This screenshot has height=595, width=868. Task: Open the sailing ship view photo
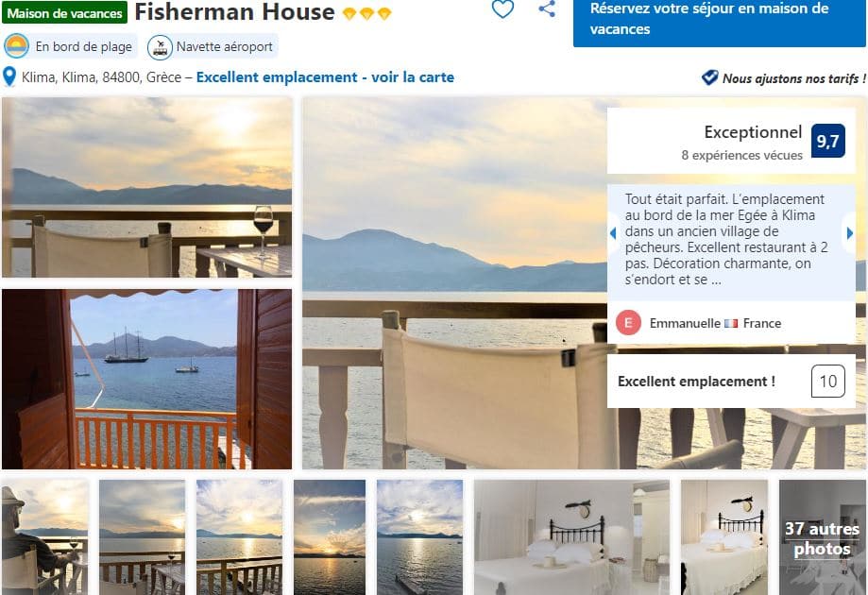(x=146, y=379)
